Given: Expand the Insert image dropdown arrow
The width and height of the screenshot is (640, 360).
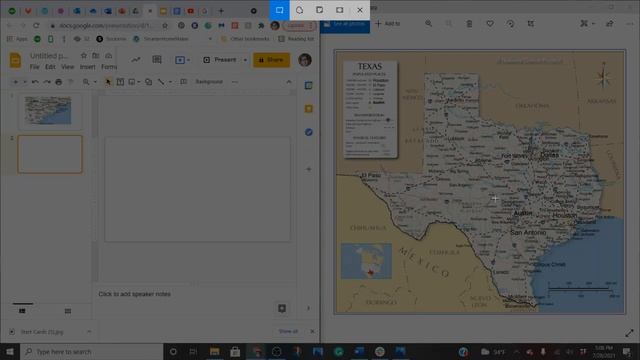Looking at the screenshot, I should 139,82.
